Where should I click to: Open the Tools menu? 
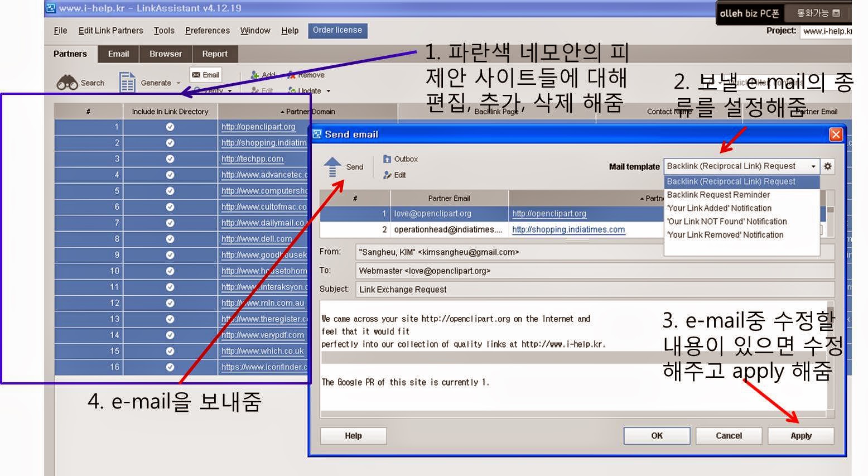pyautogui.click(x=164, y=31)
